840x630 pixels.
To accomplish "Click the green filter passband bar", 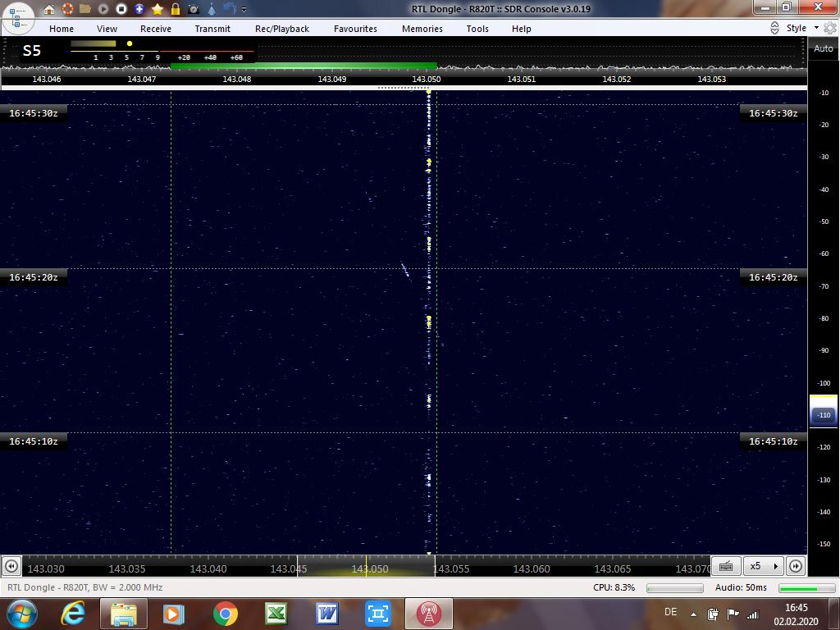I will coord(304,66).
